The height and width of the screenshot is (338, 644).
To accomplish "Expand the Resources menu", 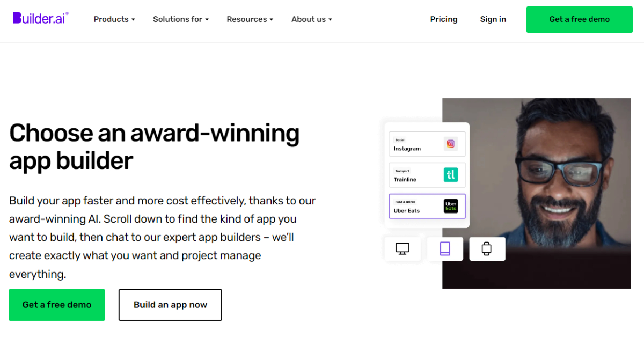I will (x=250, y=19).
